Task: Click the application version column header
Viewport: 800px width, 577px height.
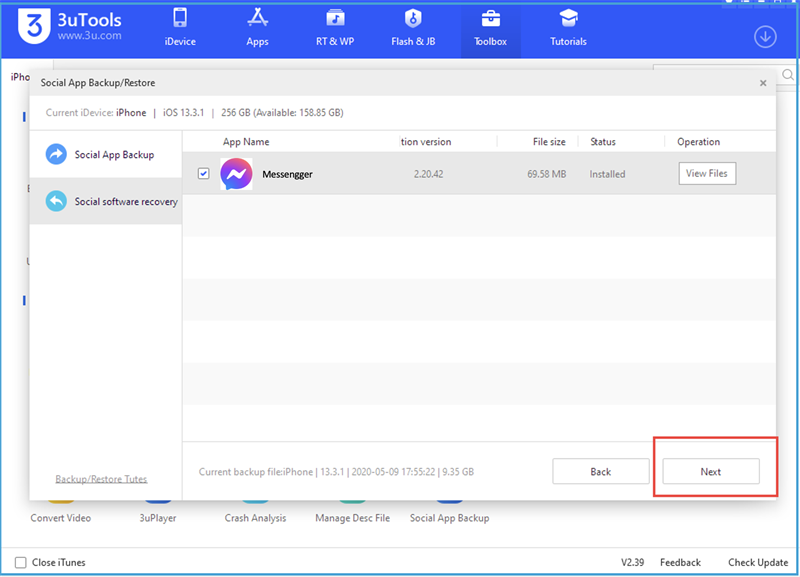Action: (426, 142)
